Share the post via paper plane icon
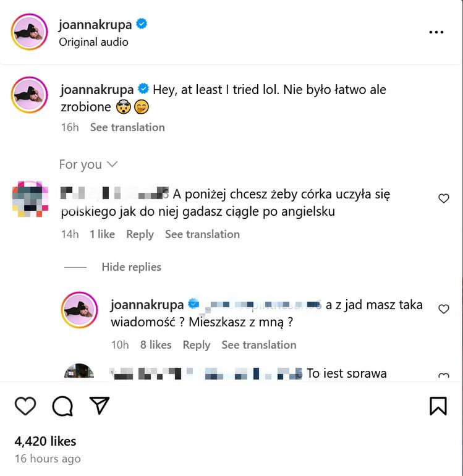The height and width of the screenshot is (476, 463). (99, 406)
